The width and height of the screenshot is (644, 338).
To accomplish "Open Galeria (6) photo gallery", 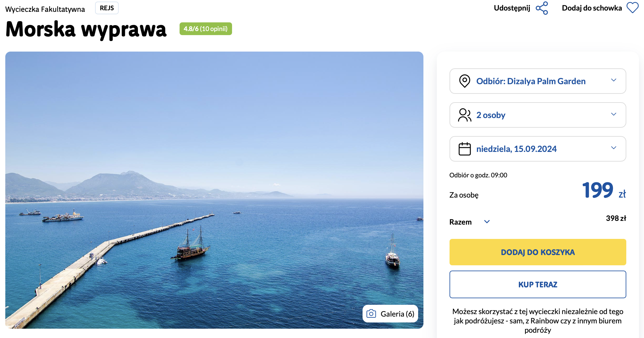I will coord(390,314).
